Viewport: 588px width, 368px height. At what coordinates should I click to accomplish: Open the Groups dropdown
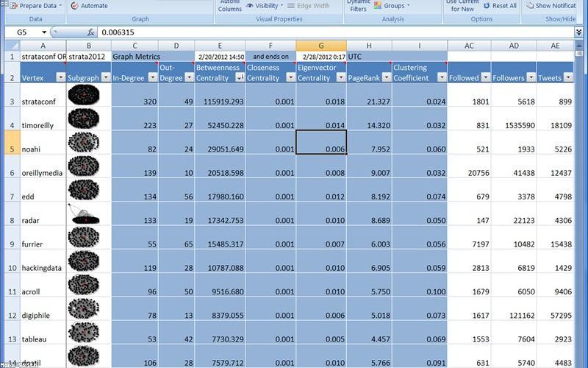click(x=392, y=6)
